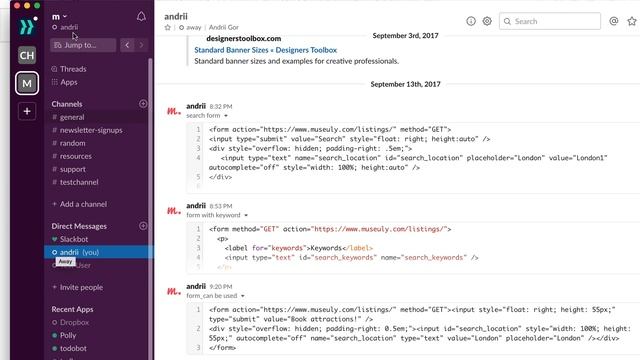Click 'Andrii Gor' name in header
Viewport: 640px width, 360px height.
click(x=224, y=27)
